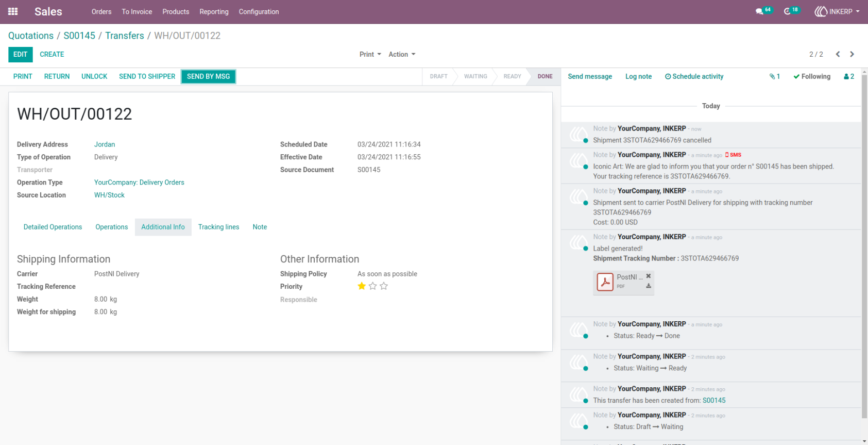868x445 pixels.
Task: Go to the previous record arrow
Action: [x=838, y=54]
